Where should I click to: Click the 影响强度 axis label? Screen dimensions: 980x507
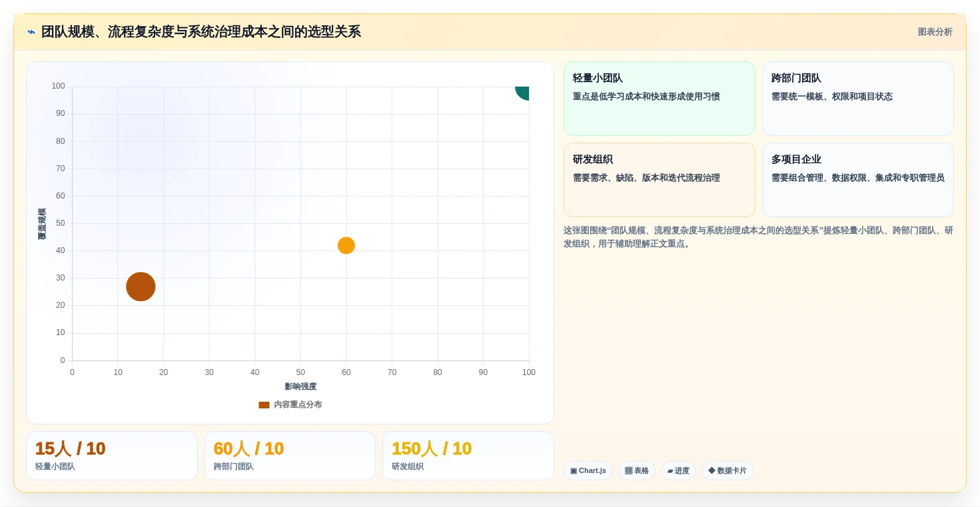[x=300, y=386]
